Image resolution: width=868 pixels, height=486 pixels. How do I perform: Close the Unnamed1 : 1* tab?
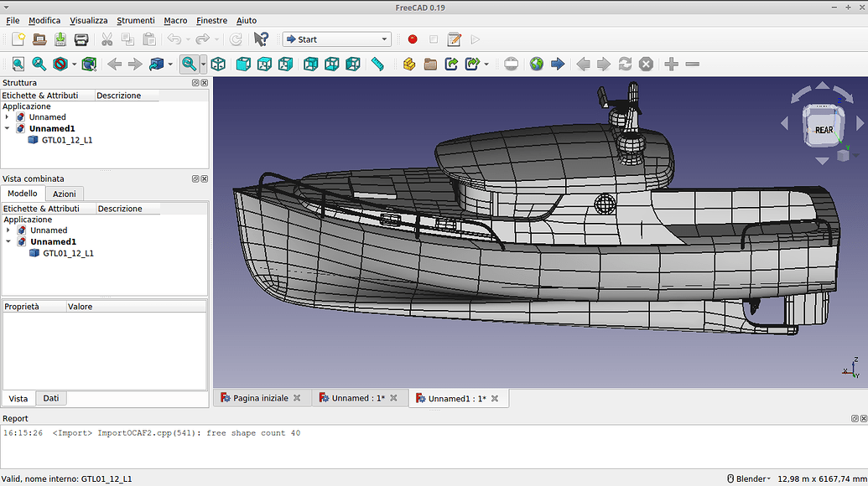(x=495, y=398)
